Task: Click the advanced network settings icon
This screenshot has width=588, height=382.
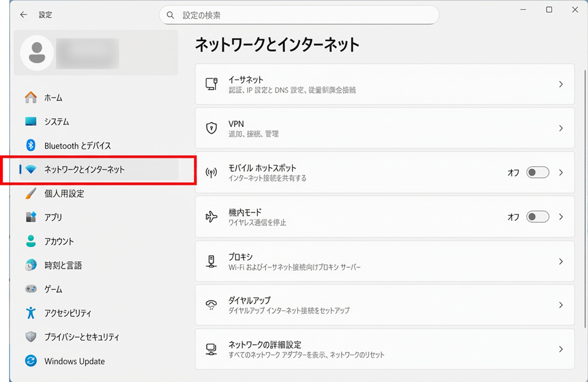Action: (211, 350)
